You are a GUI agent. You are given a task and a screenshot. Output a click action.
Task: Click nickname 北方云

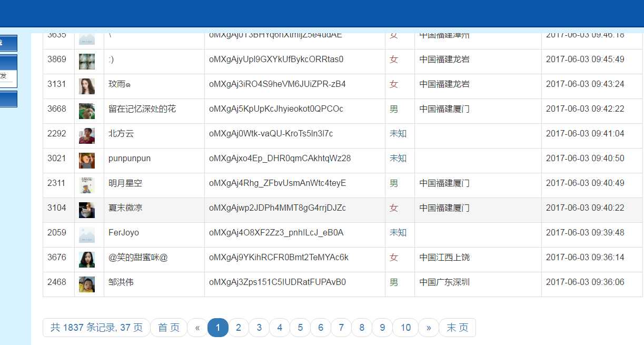[x=121, y=133]
